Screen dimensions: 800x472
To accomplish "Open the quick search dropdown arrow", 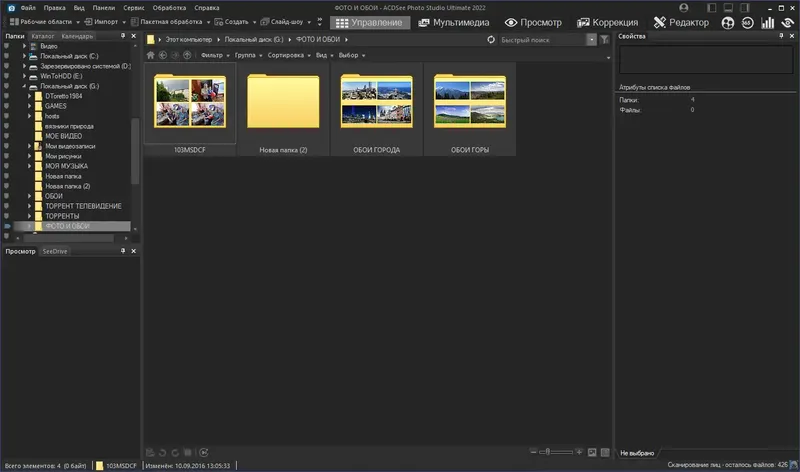I will tap(591, 39).
